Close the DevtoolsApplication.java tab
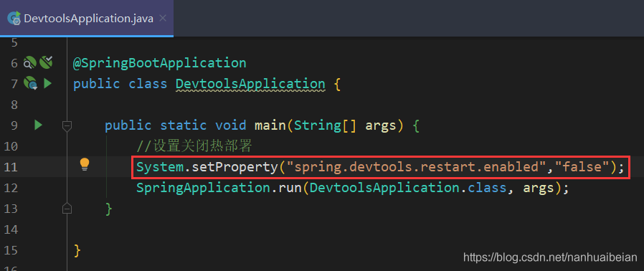Viewport: 644px width, 271px height. pos(163,18)
